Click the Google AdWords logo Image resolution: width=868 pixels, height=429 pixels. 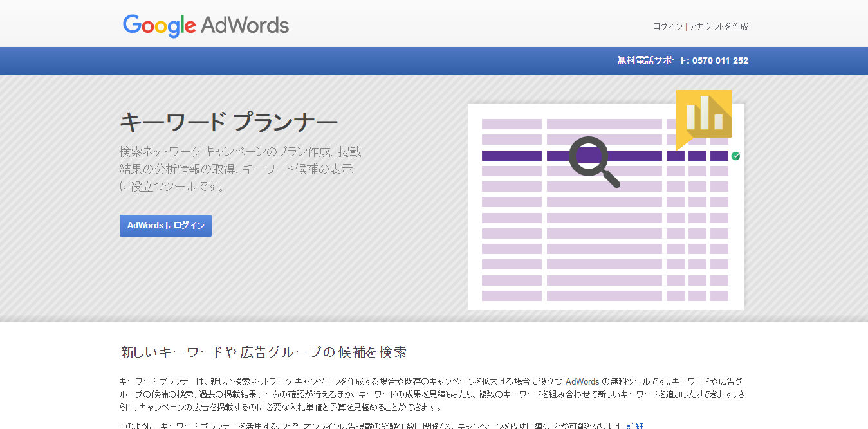coord(206,26)
